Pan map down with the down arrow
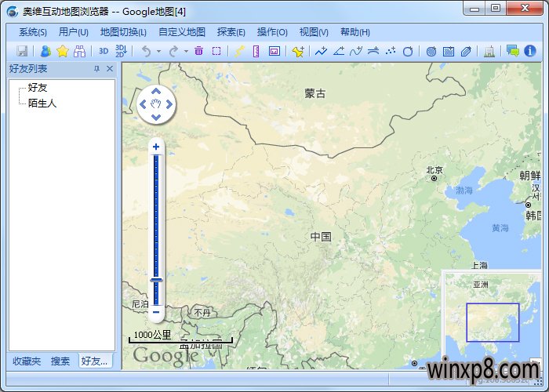The width and height of the screenshot is (549, 392). [x=156, y=117]
